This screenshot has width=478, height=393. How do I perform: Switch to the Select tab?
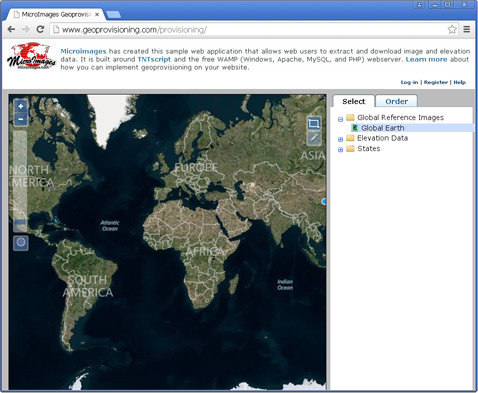354,101
